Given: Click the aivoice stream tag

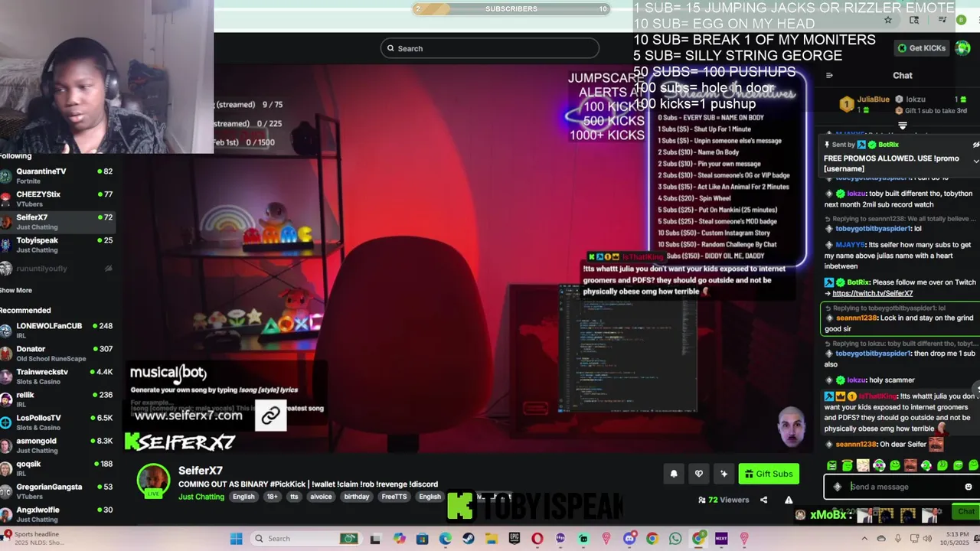Looking at the screenshot, I should pyautogui.click(x=321, y=497).
